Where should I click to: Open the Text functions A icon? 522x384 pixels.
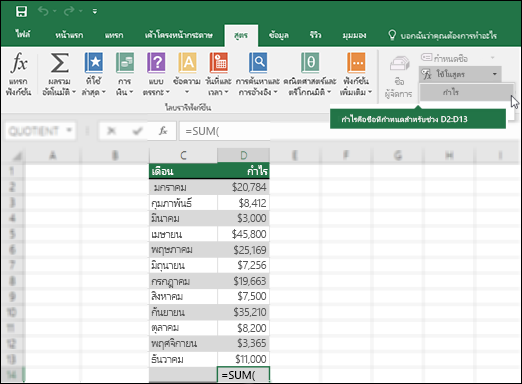(187, 63)
